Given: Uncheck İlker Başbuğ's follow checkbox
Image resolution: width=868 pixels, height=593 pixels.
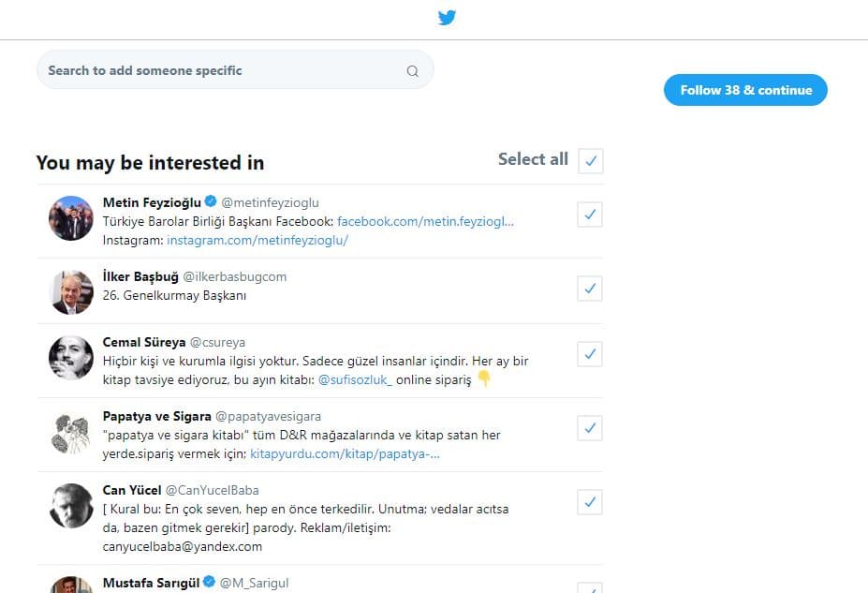Looking at the screenshot, I should coord(590,289).
